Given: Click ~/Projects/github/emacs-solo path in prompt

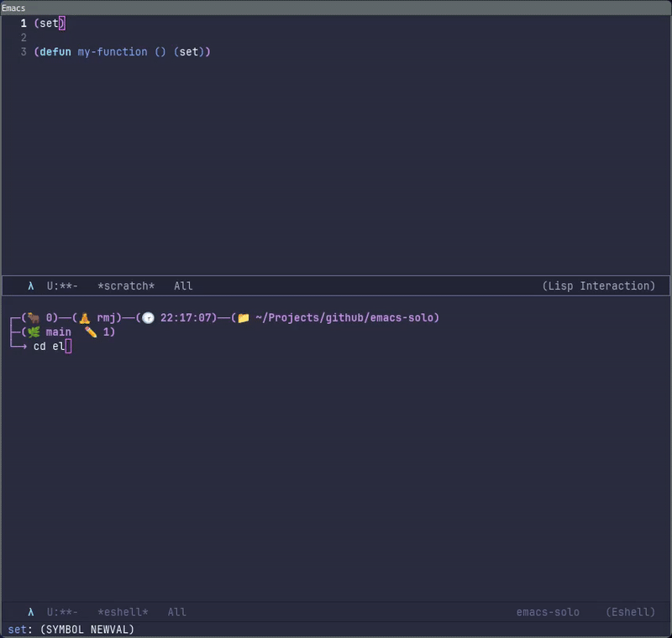Looking at the screenshot, I should pos(344,317).
